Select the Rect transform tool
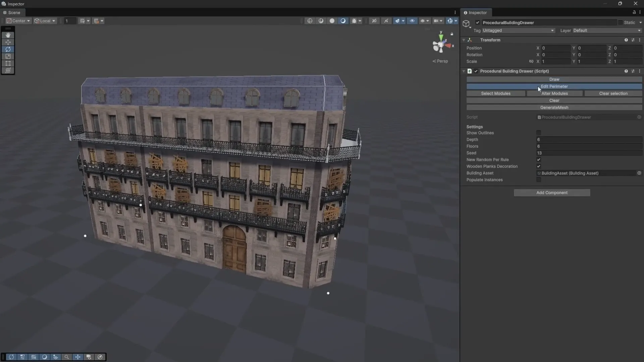This screenshot has height=362, width=644. (8, 63)
